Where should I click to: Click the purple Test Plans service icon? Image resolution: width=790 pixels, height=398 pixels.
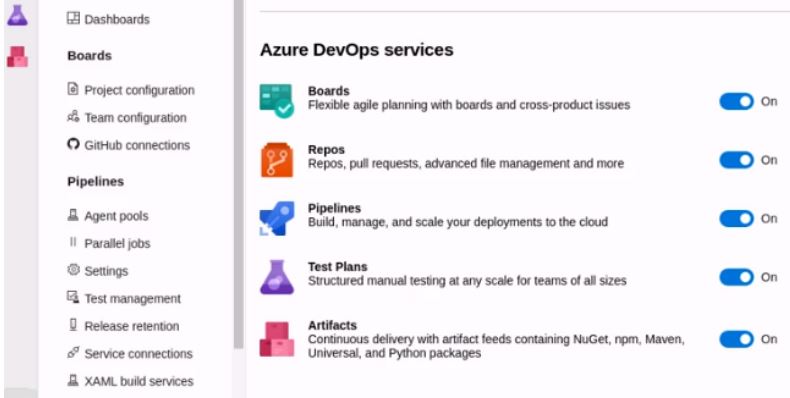coord(277,277)
